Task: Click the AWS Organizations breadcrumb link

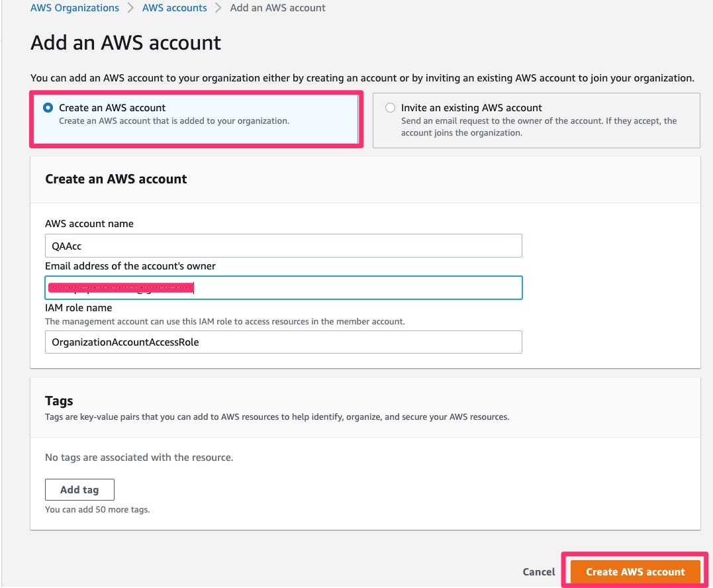Action: (x=75, y=8)
